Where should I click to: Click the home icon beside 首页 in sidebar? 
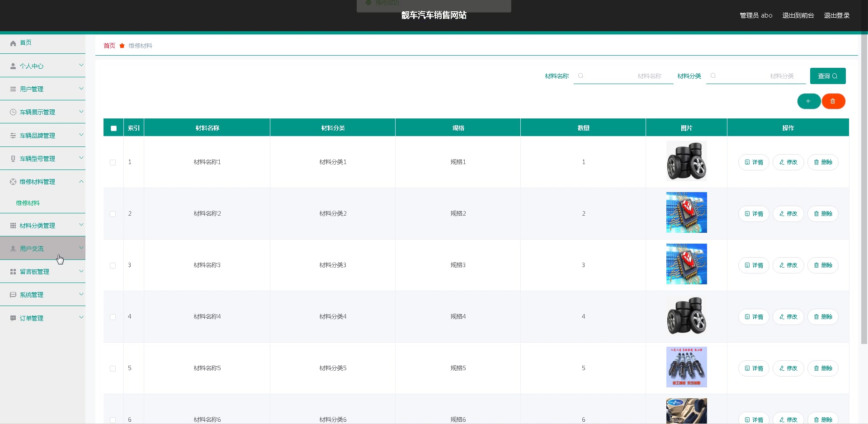(13, 43)
